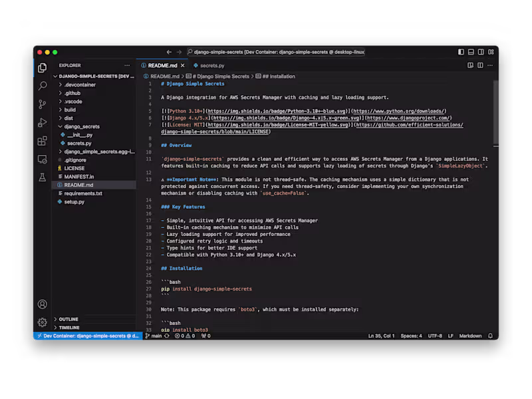Select README.md in the explorer tree
The image size is (532, 399).
pos(94,185)
